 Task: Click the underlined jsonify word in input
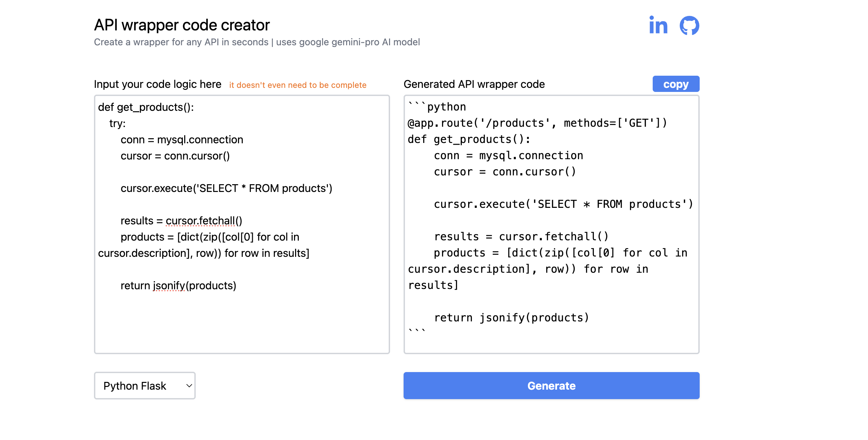[x=169, y=286]
